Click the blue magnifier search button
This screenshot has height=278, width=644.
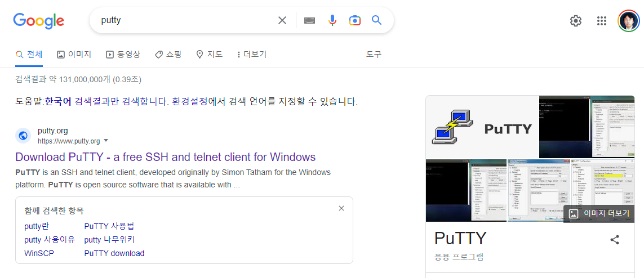click(x=376, y=20)
